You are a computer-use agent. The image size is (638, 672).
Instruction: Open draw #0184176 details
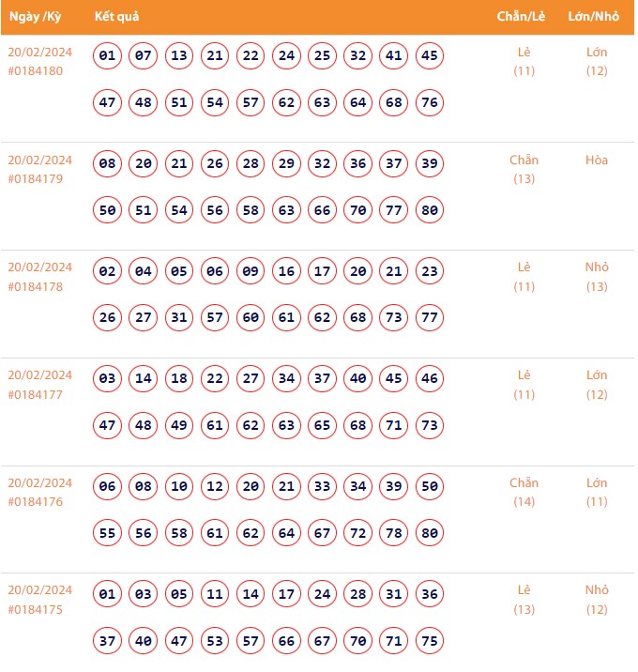[36, 503]
